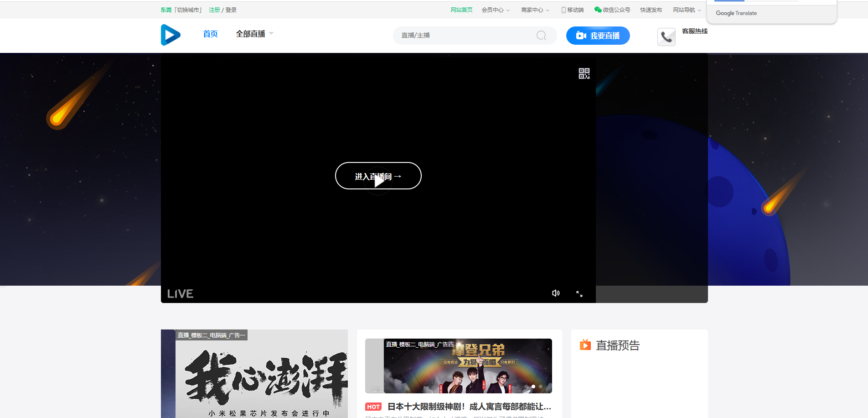Open the 会员中心 dropdown menu
The width and height of the screenshot is (868, 418).
tap(495, 9)
